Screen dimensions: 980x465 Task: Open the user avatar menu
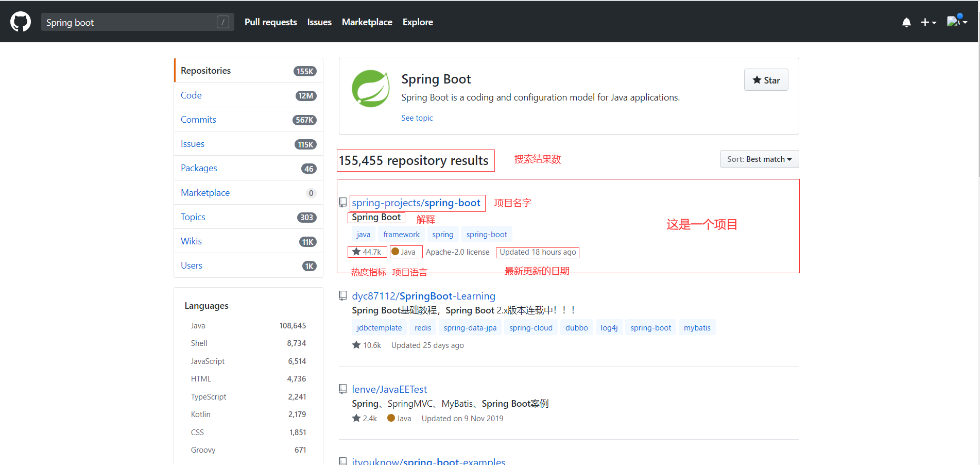tap(957, 22)
